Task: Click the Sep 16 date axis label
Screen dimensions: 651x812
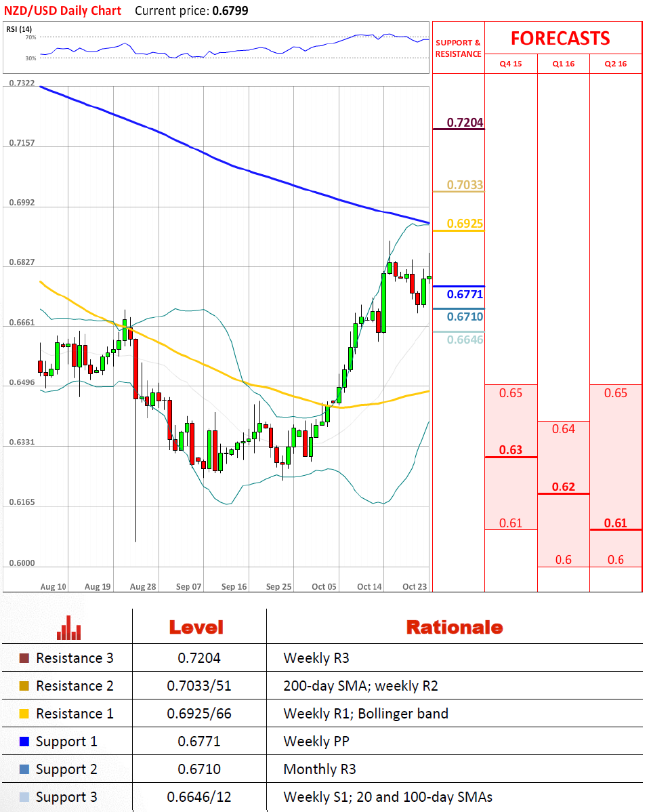Action: 234,587
